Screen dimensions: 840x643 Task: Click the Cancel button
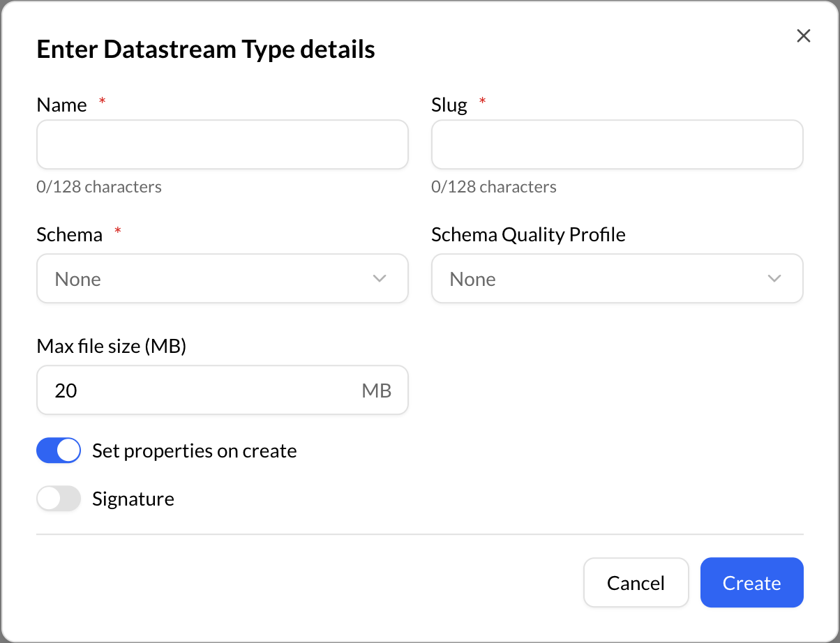point(636,582)
